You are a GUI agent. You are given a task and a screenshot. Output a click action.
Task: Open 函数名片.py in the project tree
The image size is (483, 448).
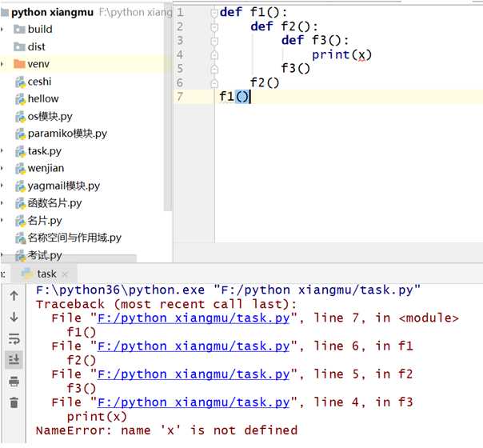54,203
